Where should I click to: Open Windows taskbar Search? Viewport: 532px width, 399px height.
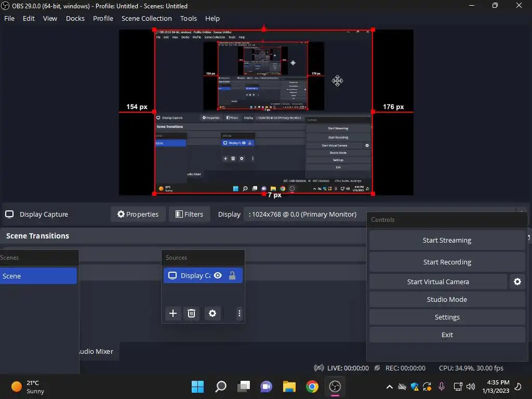tap(220, 387)
